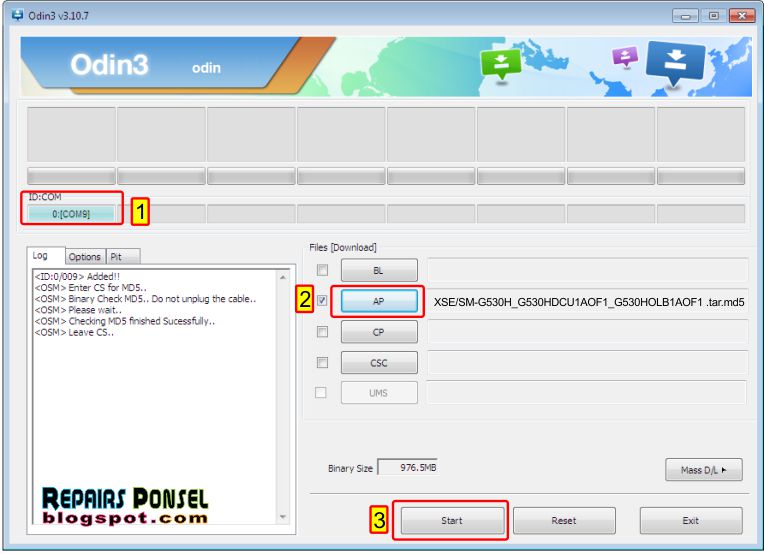Enable the CSC file checkbox
764x554 pixels.
click(x=322, y=363)
